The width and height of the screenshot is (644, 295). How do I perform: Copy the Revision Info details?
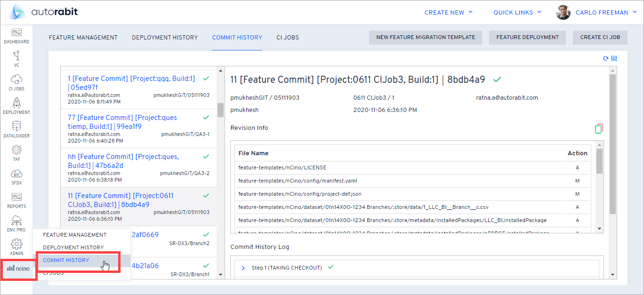point(598,128)
